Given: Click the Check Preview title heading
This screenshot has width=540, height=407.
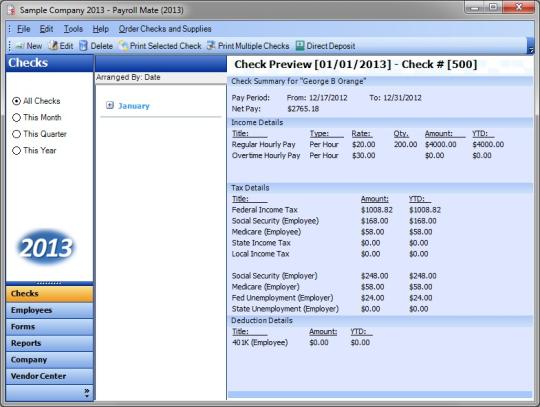Looking at the screenshot, I should point(355,64).
